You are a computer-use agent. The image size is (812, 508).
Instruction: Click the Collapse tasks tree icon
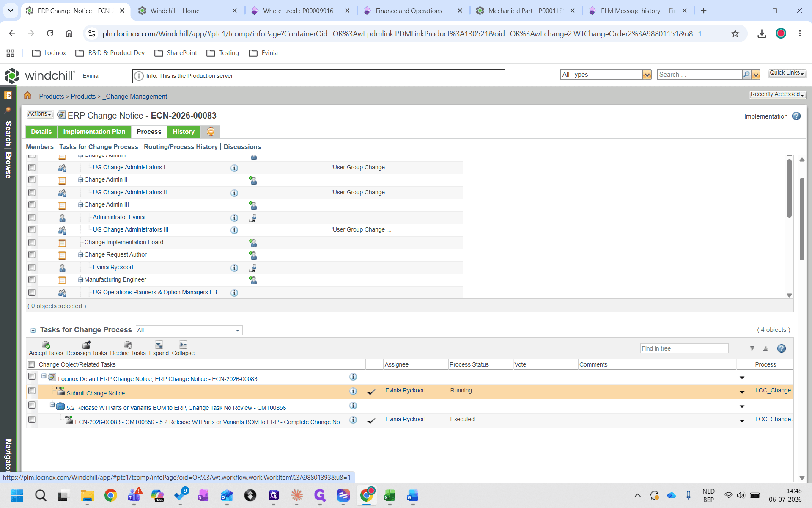point(183,345)
